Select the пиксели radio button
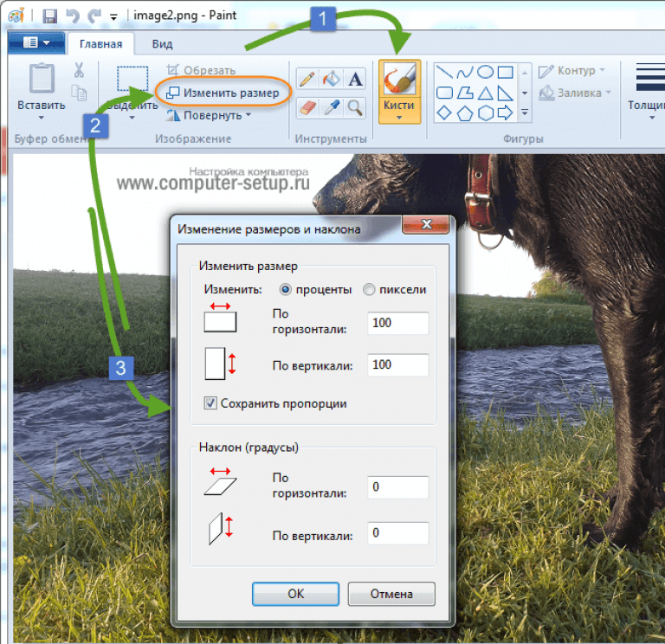The height and width of the screenshot is (644, 665). point(369,290)
